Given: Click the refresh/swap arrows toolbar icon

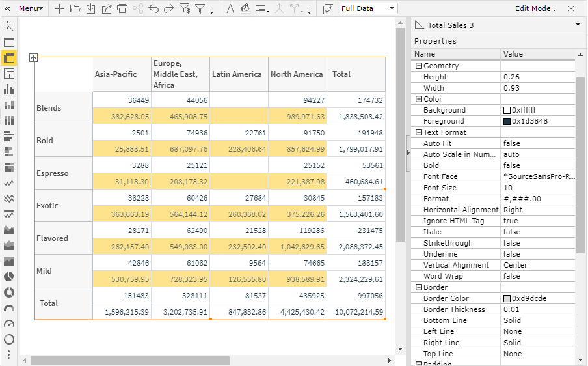Looking at the screenshot, I should tap(328, 8).
